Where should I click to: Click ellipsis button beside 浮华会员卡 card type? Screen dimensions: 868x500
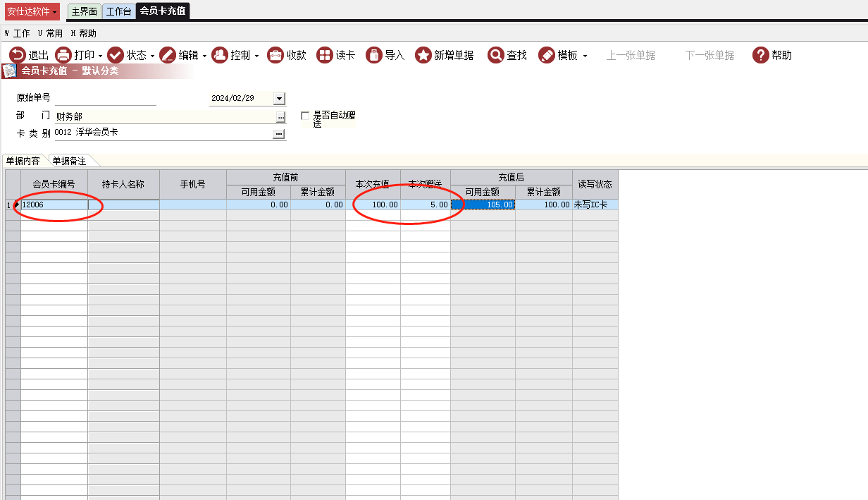tap(279, 134)
